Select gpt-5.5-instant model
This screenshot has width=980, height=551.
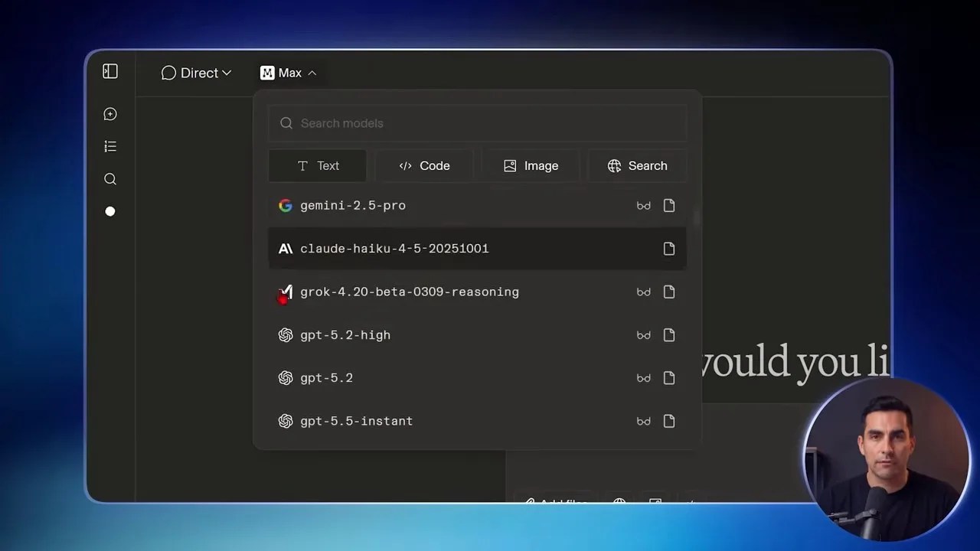477,421
